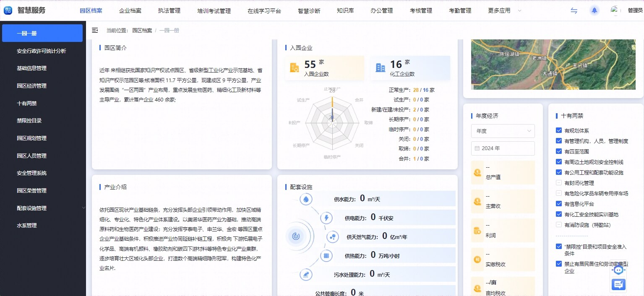Viewport: 644px width, 296px height.
Task: Open the floating chat robot icon
Action: click(618, 270)
